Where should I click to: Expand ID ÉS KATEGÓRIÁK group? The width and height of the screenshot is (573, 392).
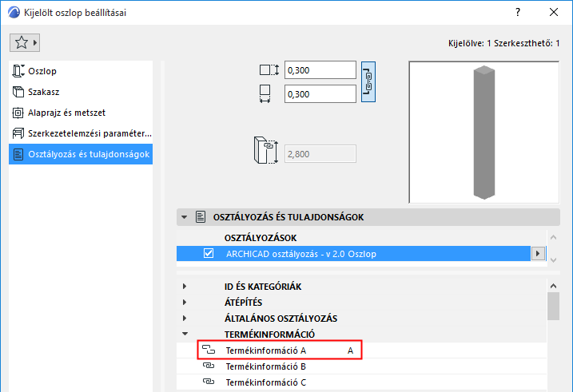tap(185, 287)
